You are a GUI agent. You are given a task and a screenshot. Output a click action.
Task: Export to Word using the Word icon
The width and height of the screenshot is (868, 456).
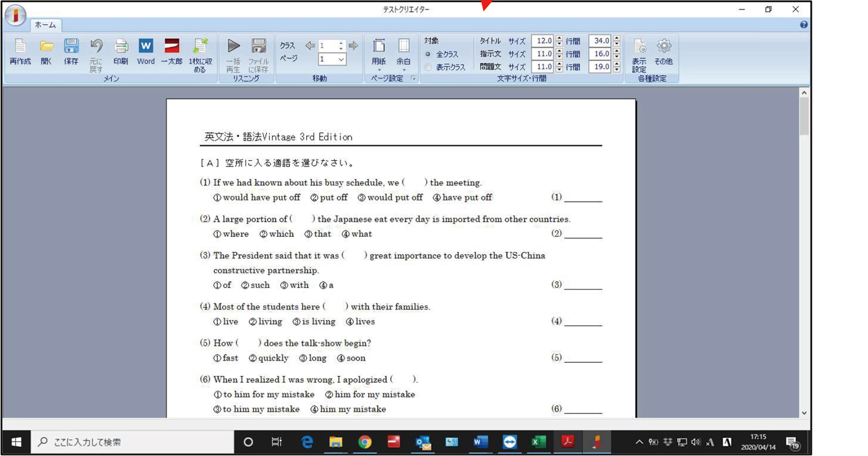pos(145,51)
